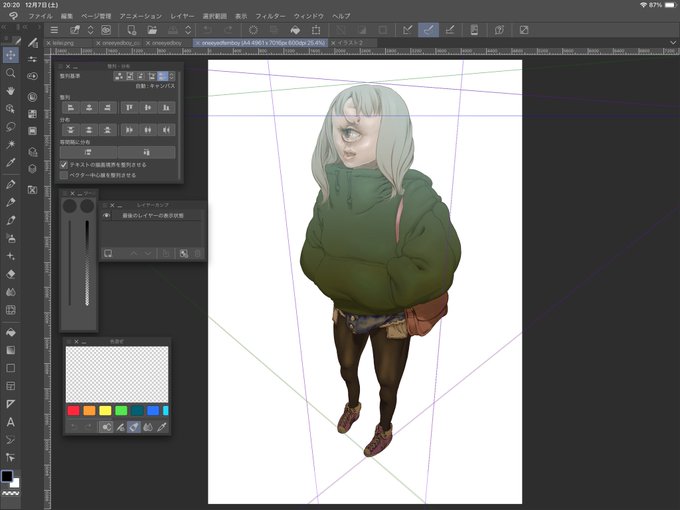This screenshot has width=680, height=510.
Task: Toggle transparent color swatch below main colors
Action: click(10, 494)
